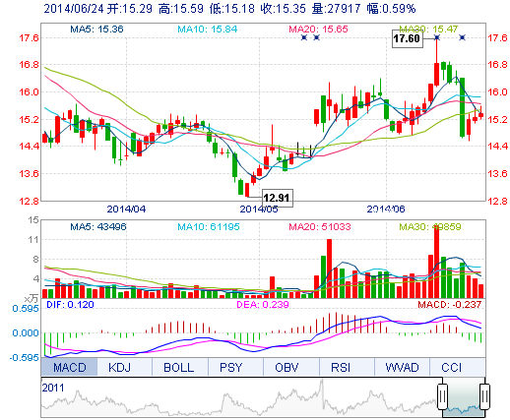Click the left range slider handle
510x420 pixels.
tap(442, 396)
